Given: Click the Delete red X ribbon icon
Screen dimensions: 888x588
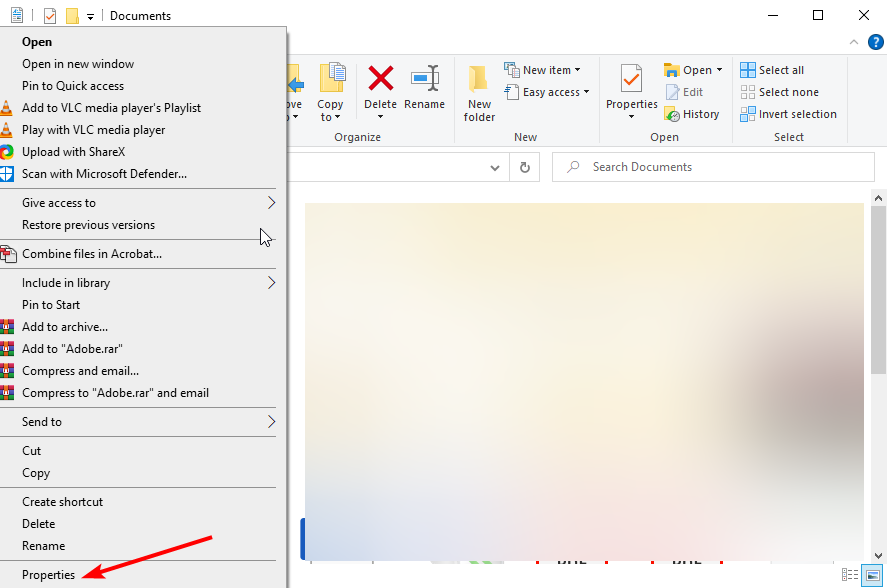Looking at the screenshot, I should click(x=381, y=78).
